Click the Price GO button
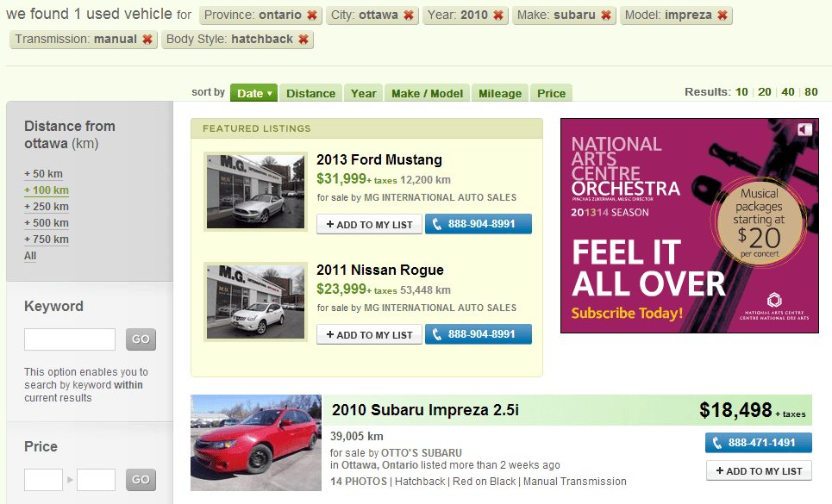 [x=141, y=480]
